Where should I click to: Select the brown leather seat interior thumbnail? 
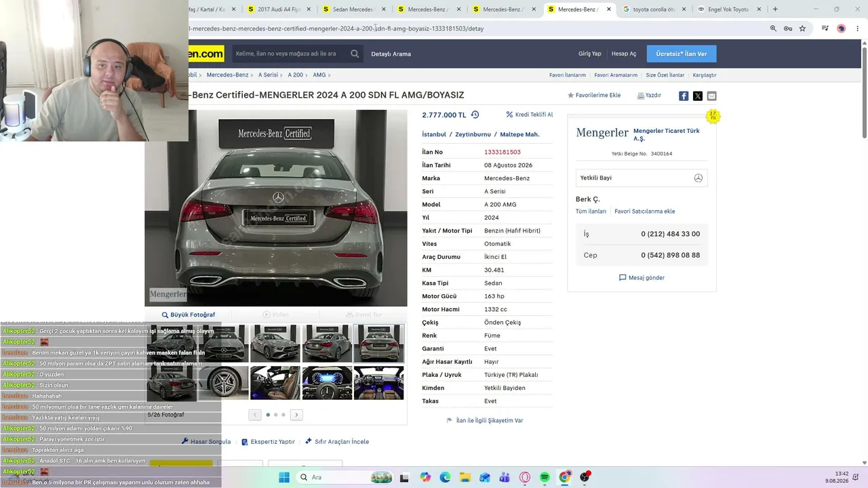click(275, 383)
